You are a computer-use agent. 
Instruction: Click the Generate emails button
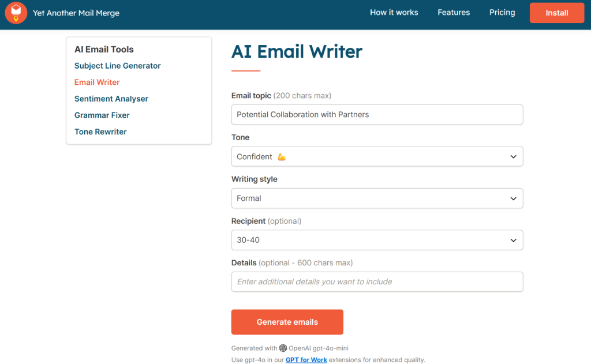(x=287, y=322)
